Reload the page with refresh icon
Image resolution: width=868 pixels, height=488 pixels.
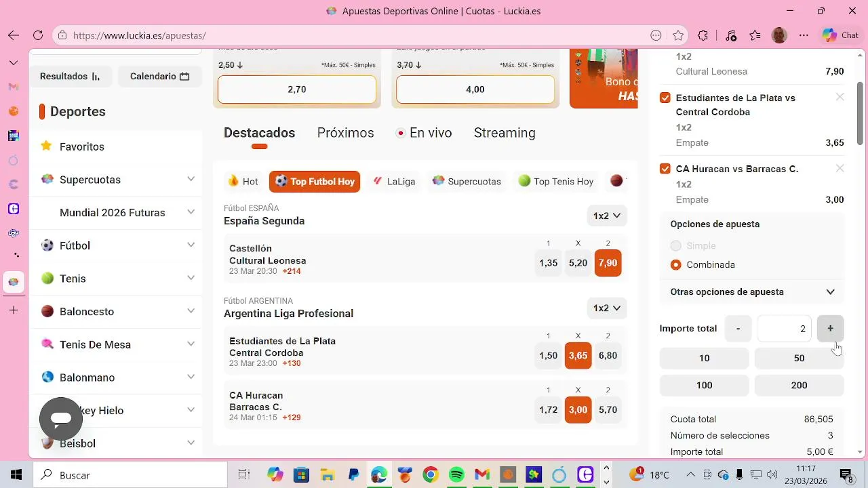tap(38, 35)
